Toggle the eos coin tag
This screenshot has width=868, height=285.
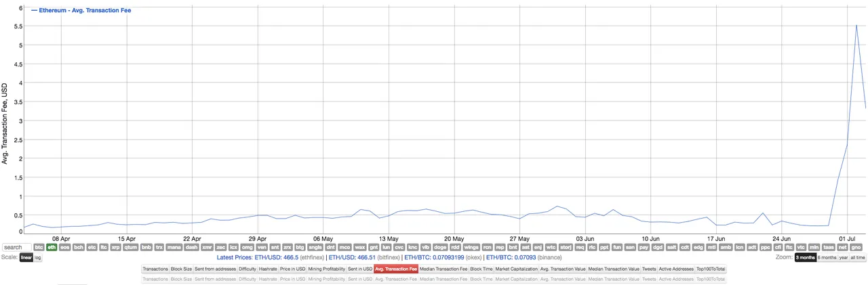tap(64, 247)
